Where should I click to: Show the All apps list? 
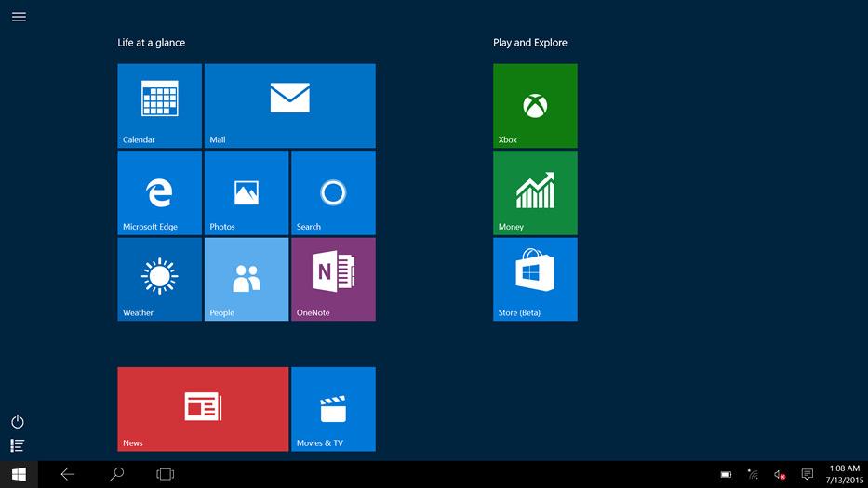pyautogui.click(x=17, y=445)
